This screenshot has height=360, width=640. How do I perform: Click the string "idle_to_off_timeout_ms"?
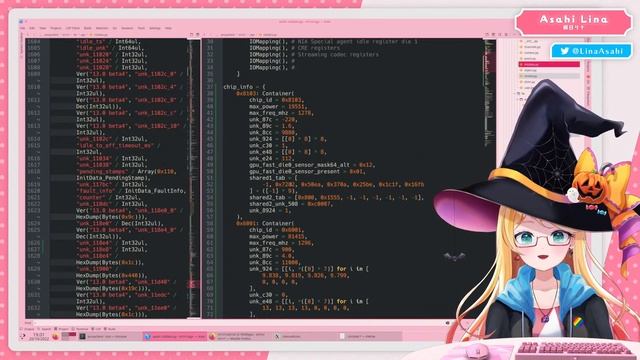click(x=114, y=145)
